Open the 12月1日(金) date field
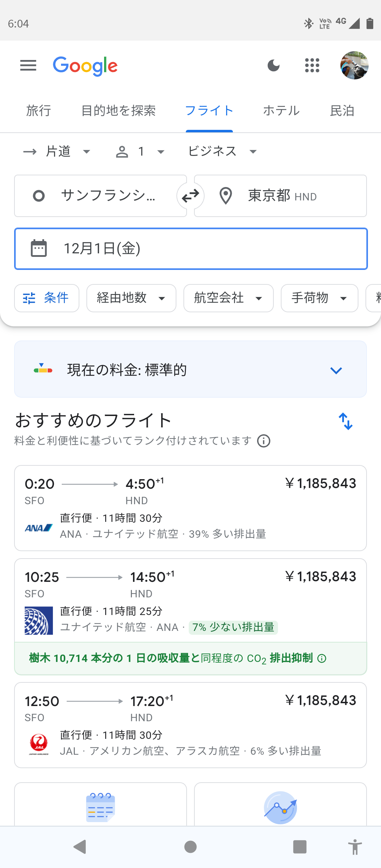The width and height of the screenshot is (381, 868). (x=190, y=249)
